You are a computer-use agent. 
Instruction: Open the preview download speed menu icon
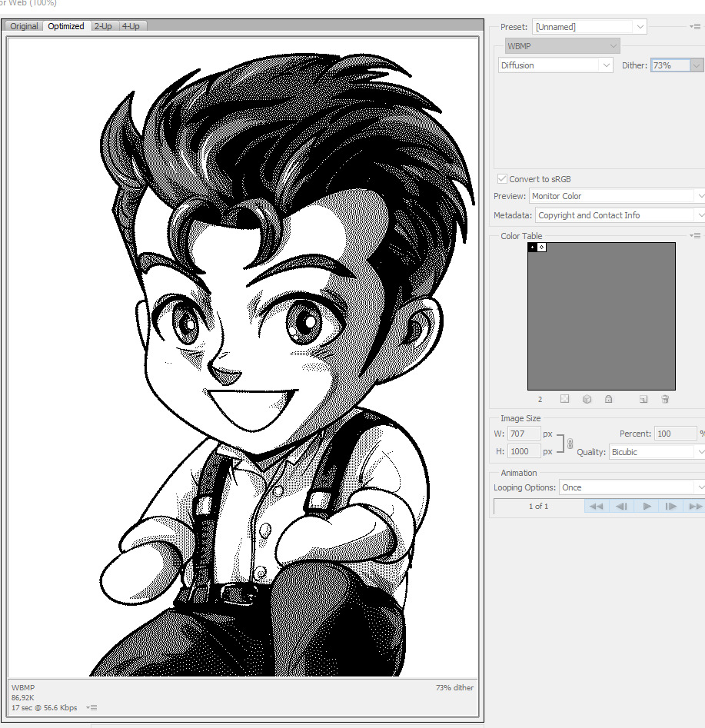click(x=91, y=707)
